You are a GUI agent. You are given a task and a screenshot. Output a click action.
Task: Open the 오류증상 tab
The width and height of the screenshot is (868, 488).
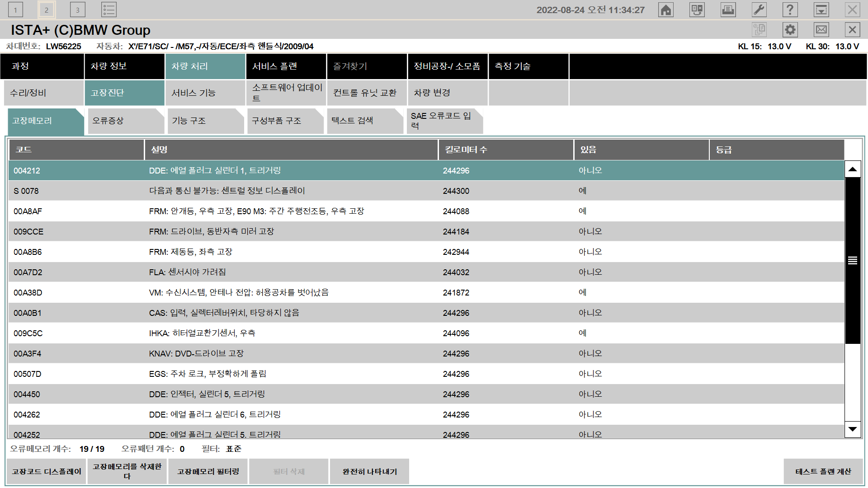[125, 121]
